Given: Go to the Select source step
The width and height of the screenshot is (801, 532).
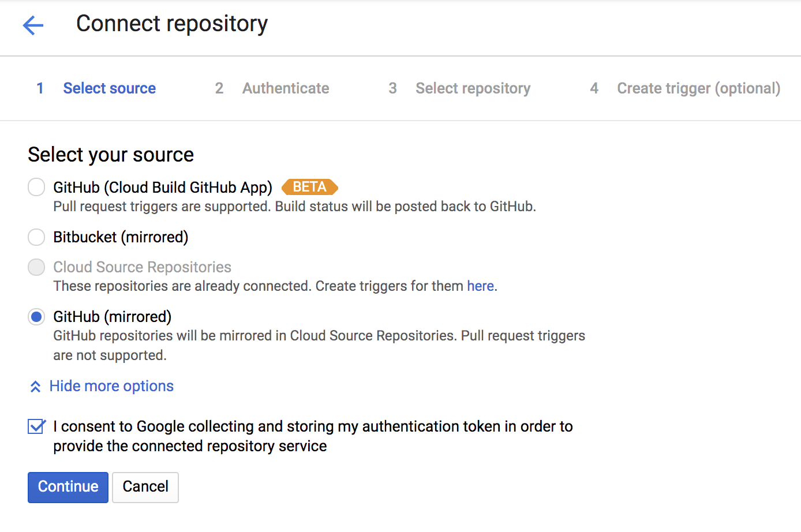Looking at the screenshot, I should (x=109, y=88).
